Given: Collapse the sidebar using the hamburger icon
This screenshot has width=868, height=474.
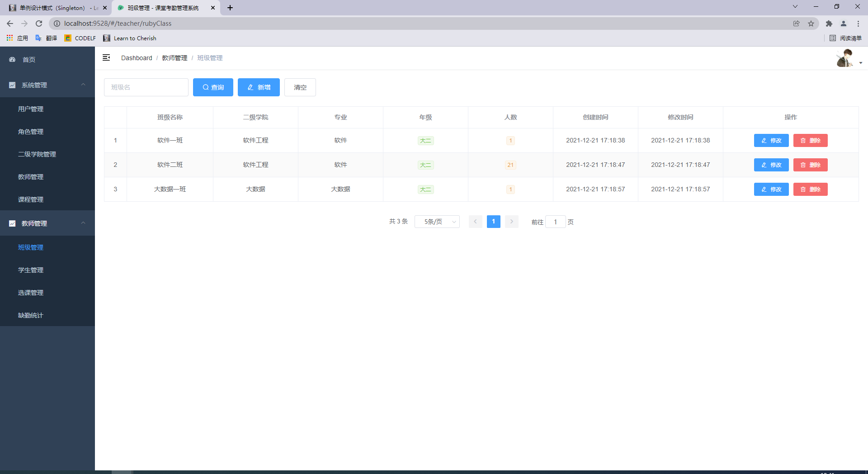Looking at the screenshot, I should pos(106,58).
